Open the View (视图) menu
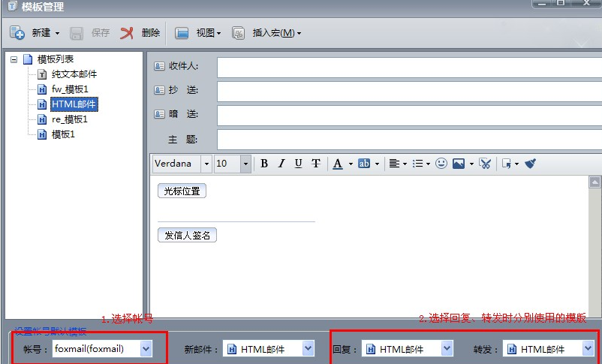The image size is (602, 364). 198,33
